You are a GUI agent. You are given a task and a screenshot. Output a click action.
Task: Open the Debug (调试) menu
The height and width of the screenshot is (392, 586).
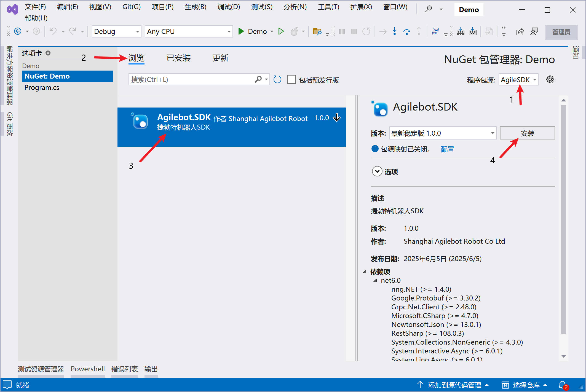tap(229, 7)
